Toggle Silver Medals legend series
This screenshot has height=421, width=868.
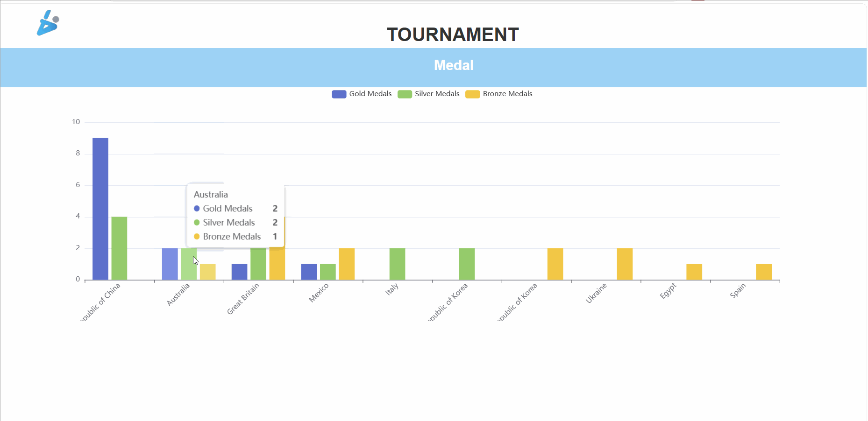click(x=428, y=94)
